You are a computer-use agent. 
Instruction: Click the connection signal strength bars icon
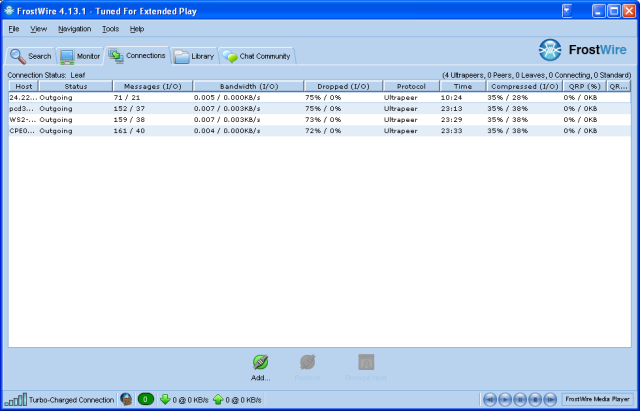coord(16,399)
